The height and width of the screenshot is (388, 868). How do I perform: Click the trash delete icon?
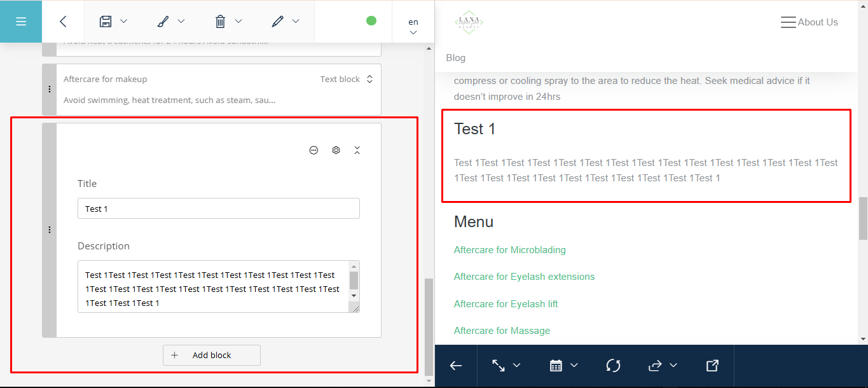coord(220,22)
